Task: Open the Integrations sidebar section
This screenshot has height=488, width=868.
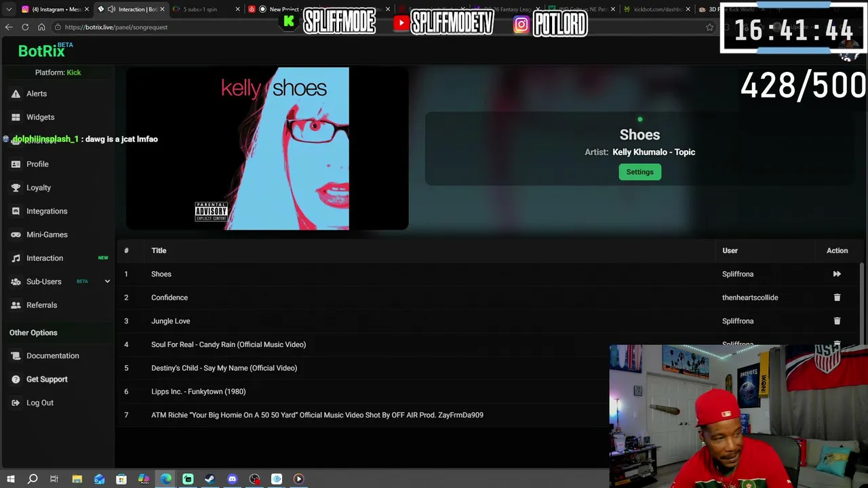Action: (x=47, y=211)
